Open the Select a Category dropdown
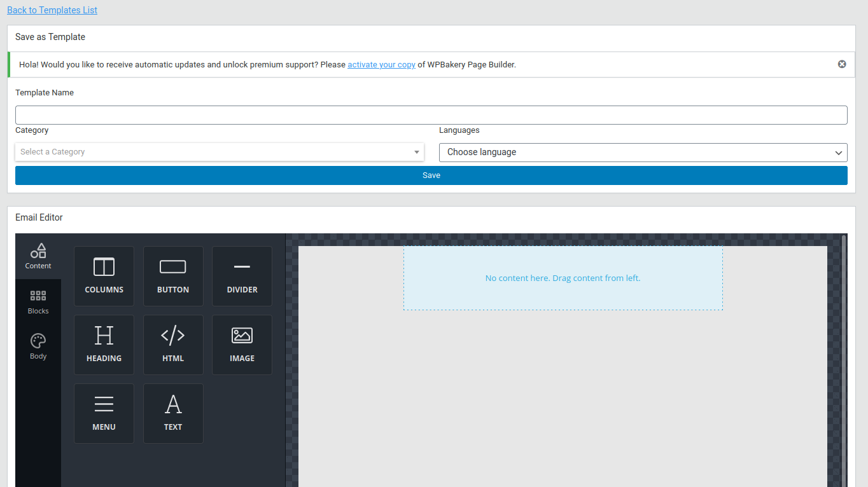868x487 pixels. [x=220, y=152]
